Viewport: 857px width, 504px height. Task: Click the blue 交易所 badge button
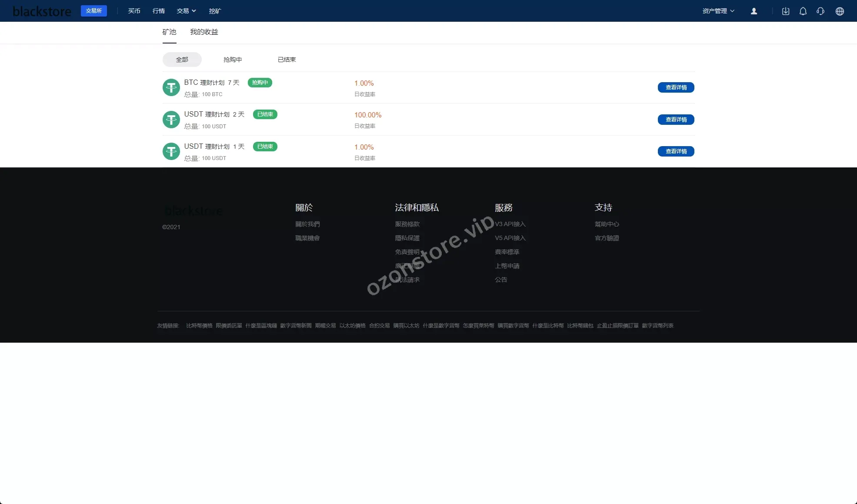point(93,11)
